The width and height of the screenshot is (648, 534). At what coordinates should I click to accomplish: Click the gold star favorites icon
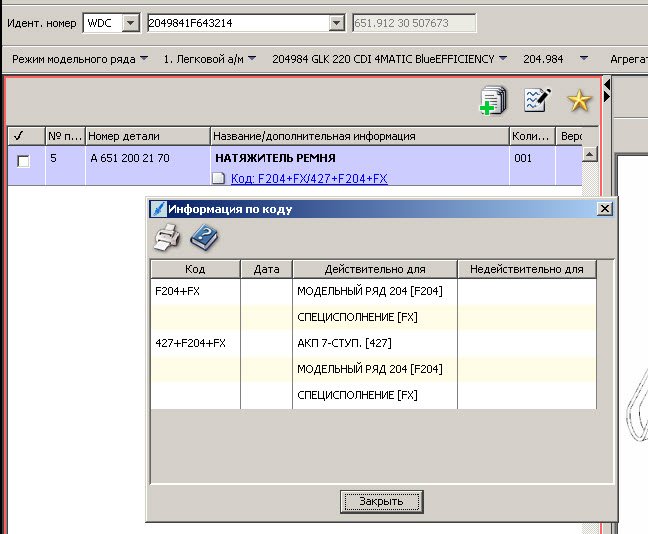(579, 100)
